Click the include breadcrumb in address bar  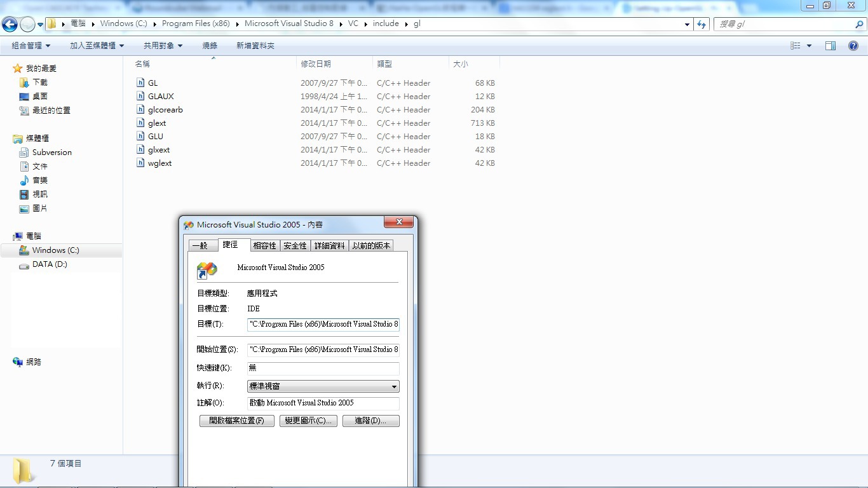click(386, 24)
